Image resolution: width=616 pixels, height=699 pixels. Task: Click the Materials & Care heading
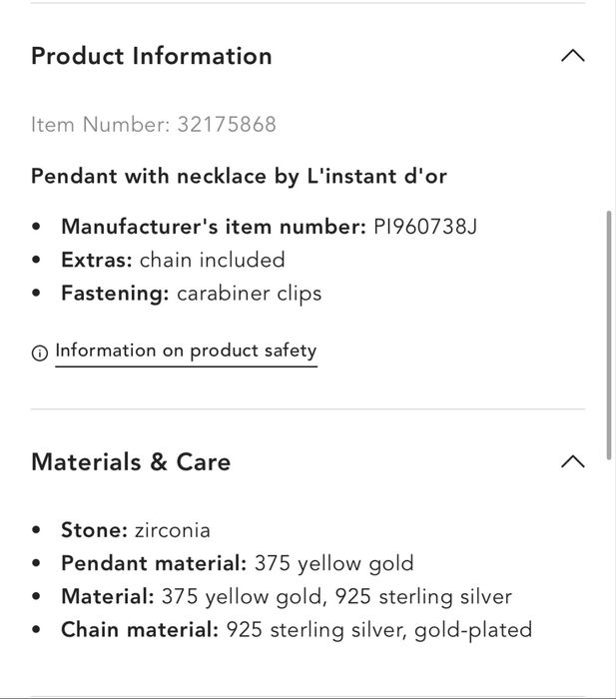point(131,461)
